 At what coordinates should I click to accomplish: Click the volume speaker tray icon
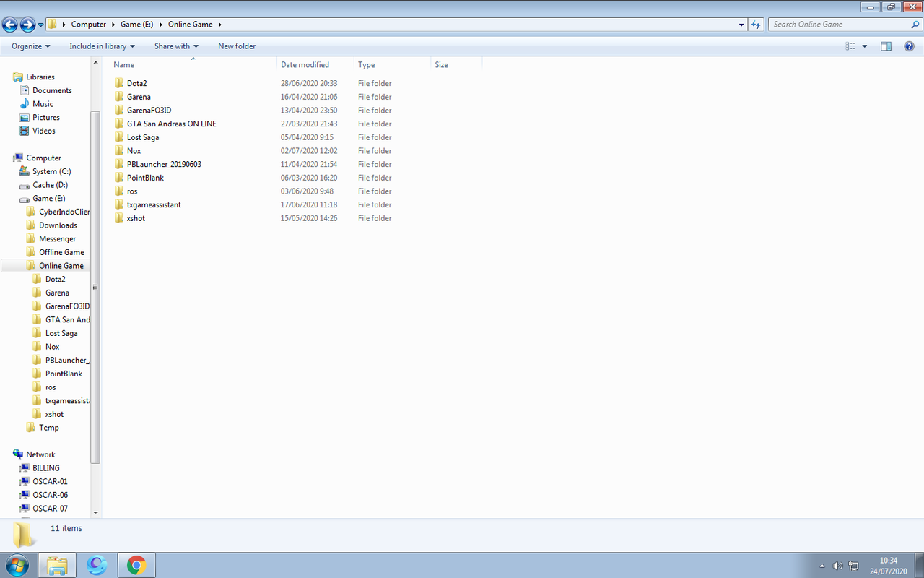(837, 566)
